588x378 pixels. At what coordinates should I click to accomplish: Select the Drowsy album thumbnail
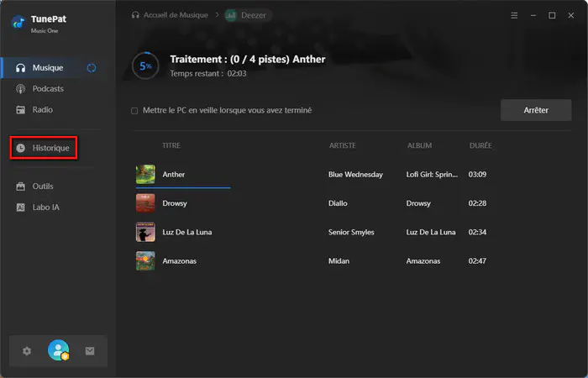click(145, 203)
